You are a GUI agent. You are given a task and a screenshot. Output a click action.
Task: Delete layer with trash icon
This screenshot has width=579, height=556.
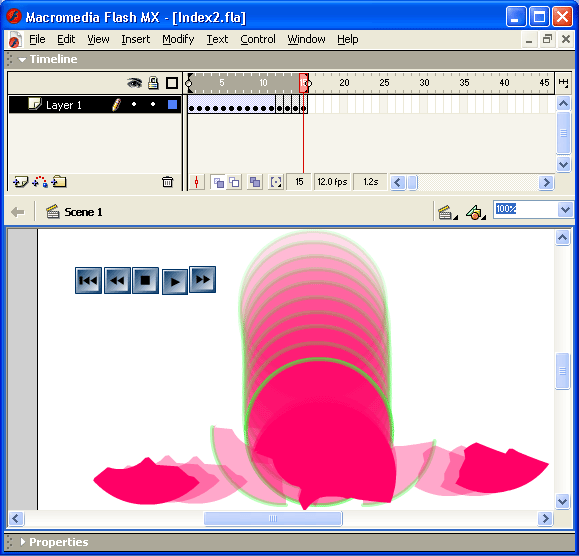point(167,182)
